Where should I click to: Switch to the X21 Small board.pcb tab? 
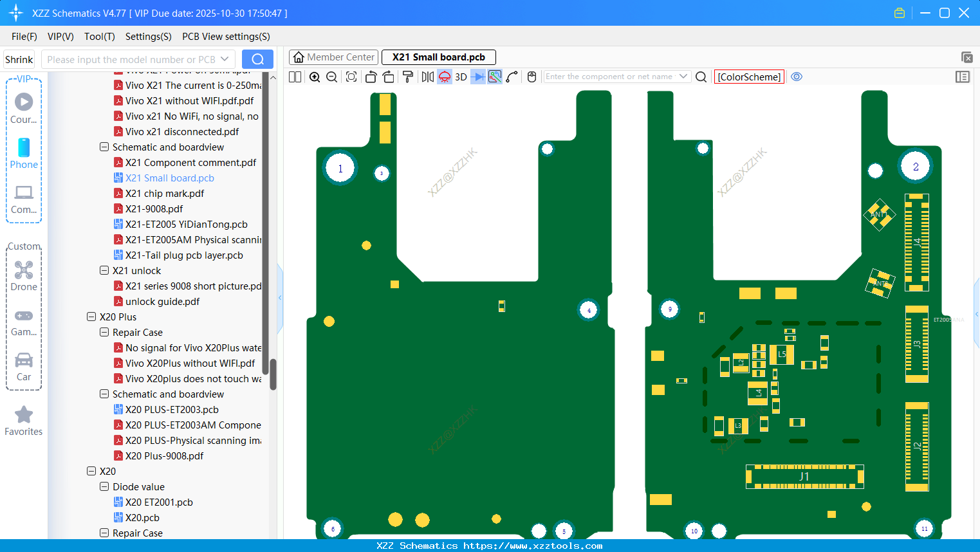(438, 57)
